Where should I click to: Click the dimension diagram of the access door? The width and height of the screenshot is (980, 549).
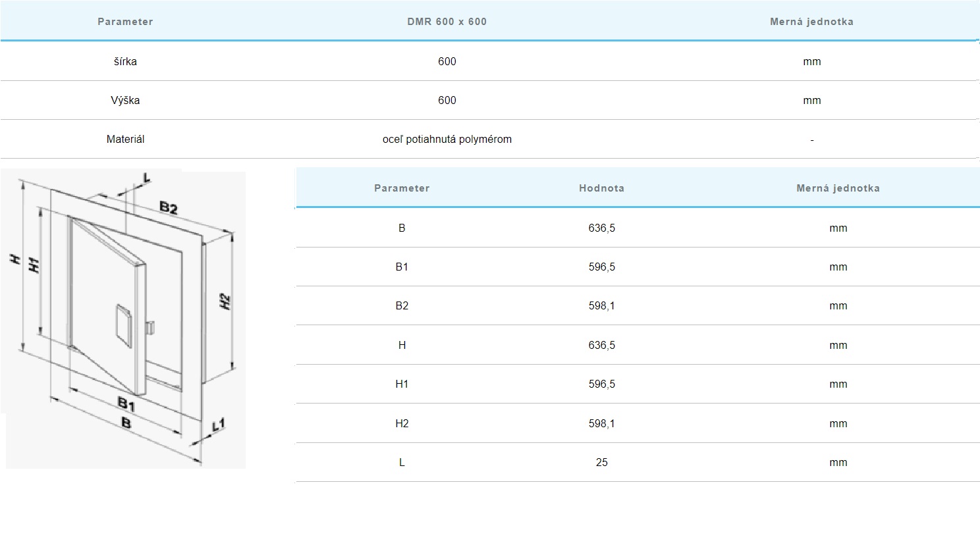125,319
